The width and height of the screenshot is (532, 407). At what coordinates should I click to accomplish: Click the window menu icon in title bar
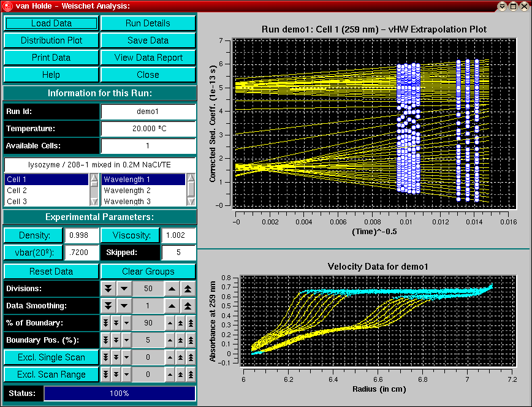coord(7,6)
